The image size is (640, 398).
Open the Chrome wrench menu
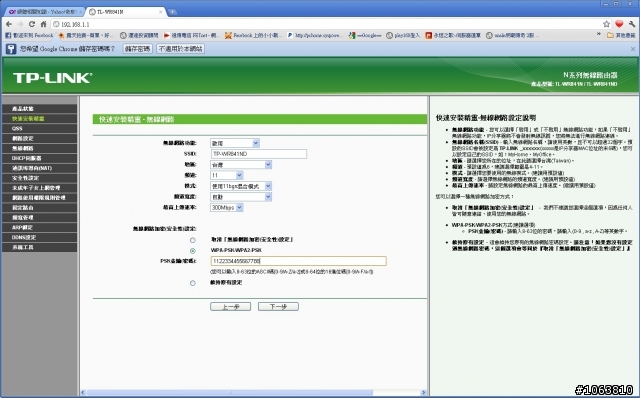[632, 24]
